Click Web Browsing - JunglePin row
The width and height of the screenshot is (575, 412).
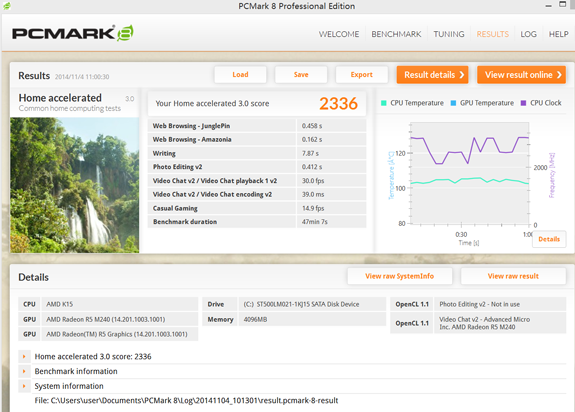coord(257,126)
